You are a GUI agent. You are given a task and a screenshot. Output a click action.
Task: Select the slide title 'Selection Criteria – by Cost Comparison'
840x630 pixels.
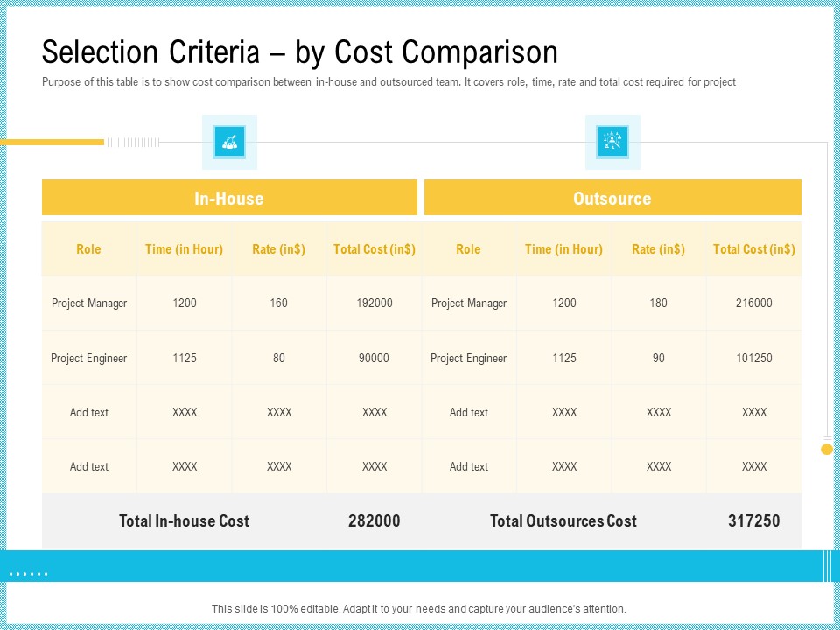pos(300,52)
